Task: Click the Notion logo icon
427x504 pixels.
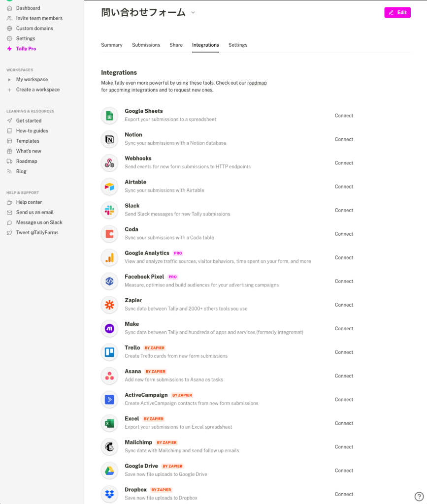Action: pyautogui.click(x=110, y=139)
